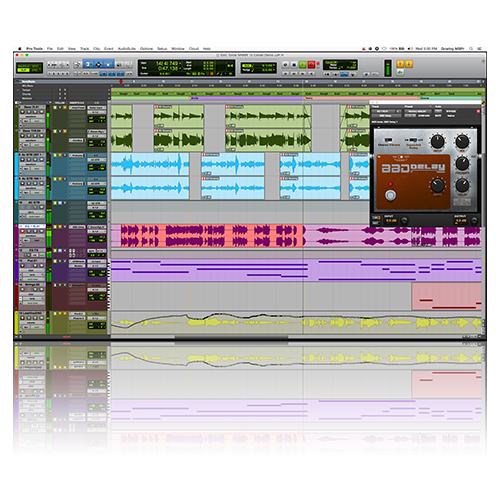Screen dimensions: 500x500
Task: Enable Spot edit mode
Action: point(36,66)
